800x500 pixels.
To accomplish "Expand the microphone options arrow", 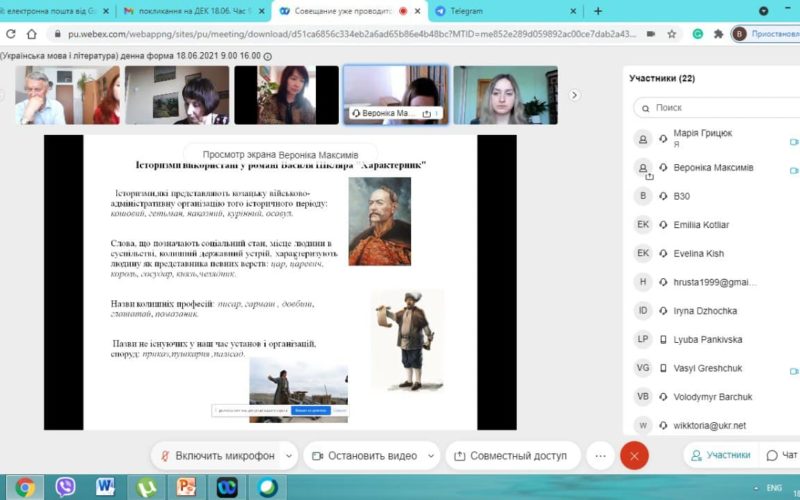I will (x=289, y=456).
